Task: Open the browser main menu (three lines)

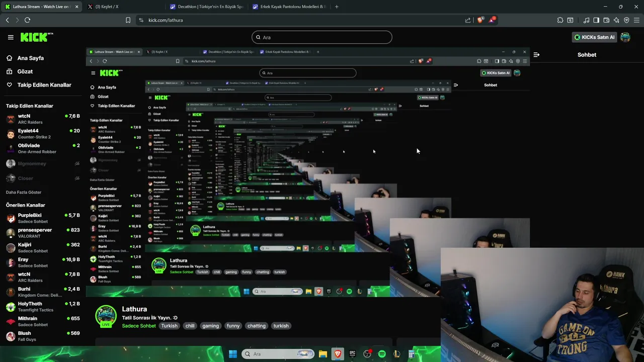Action: (x=636, y=20)
